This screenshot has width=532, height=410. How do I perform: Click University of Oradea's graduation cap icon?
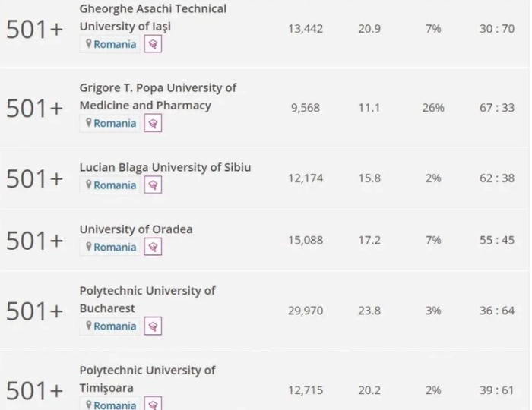pos(153,247)
